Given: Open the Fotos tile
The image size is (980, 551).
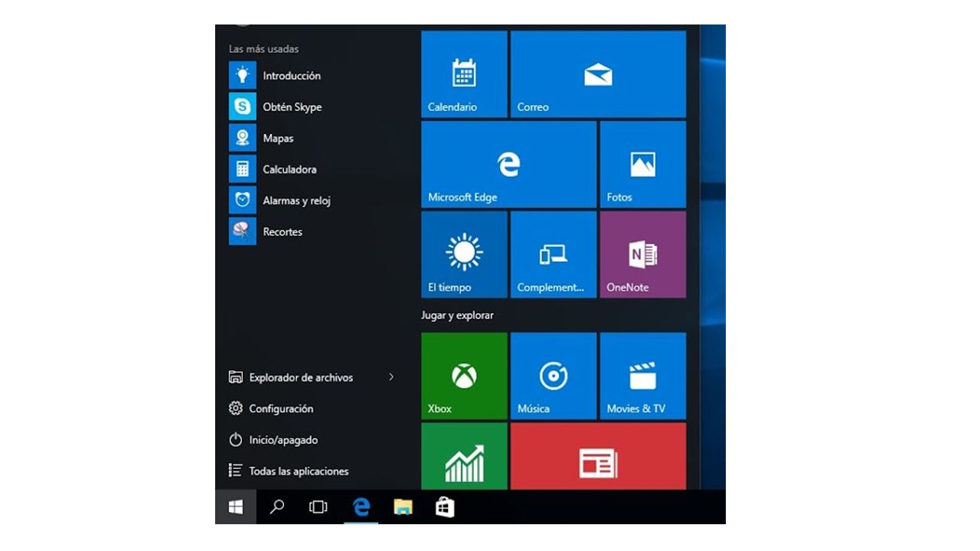Looking at the screenshot, I should click(x=643, y=165).
